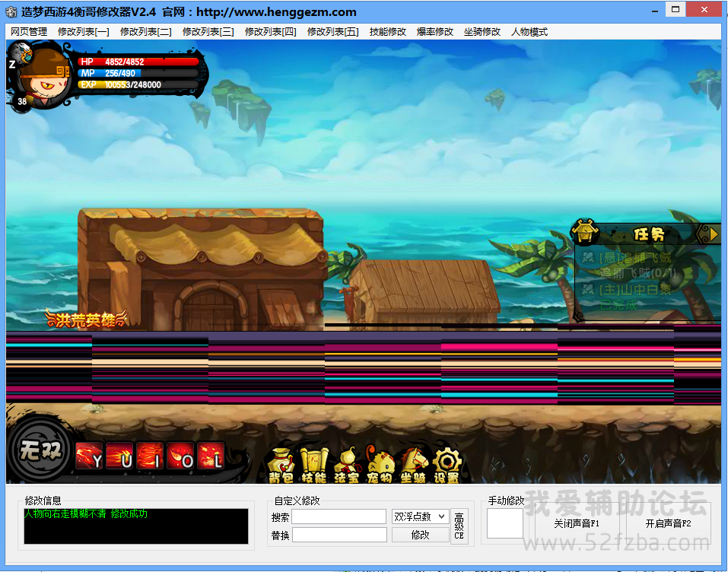Click the 修改 button
The image size is (728, 572).
[420, 535]
